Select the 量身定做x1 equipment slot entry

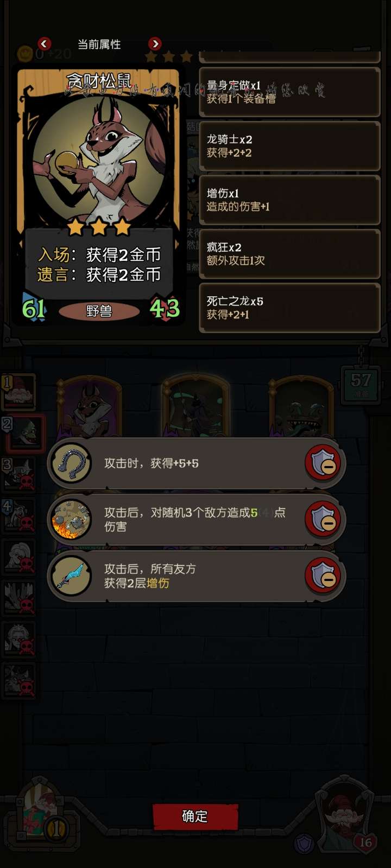[289, 92]
